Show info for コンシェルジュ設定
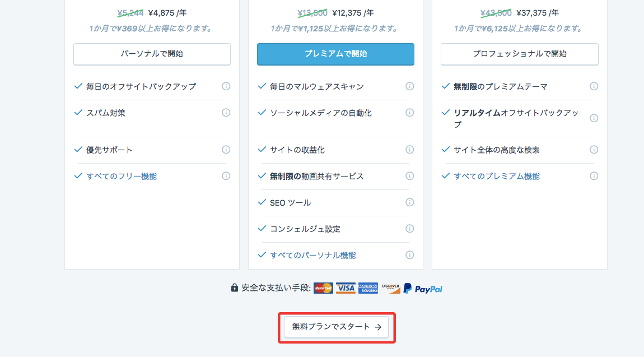The height and width of the screenshot is (357, 644). (x=410, y=229)
